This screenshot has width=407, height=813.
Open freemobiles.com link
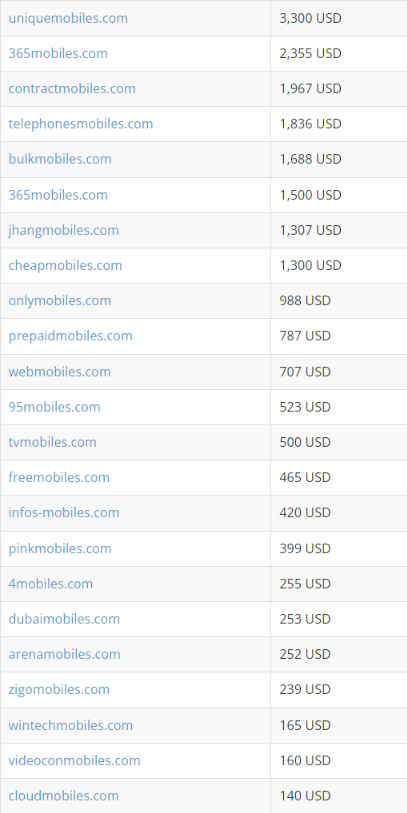tap(59, 478)
